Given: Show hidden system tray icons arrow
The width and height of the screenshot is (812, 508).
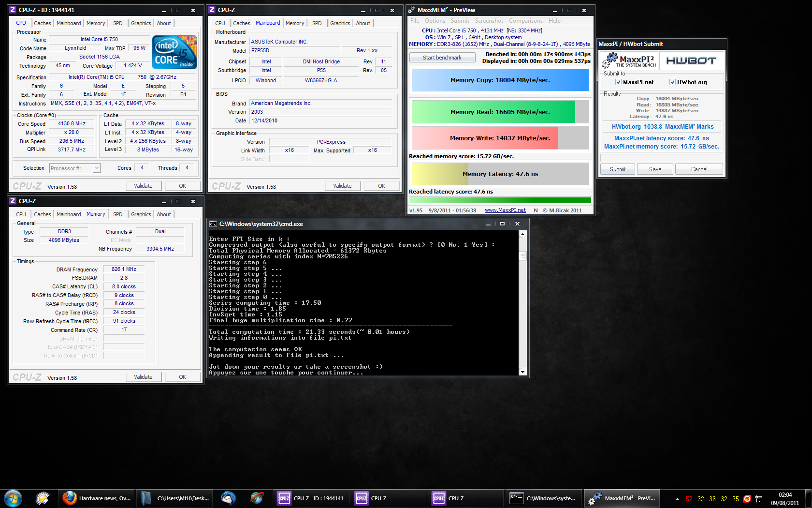Looking at the screenshot, I should (x=677, y=499).
